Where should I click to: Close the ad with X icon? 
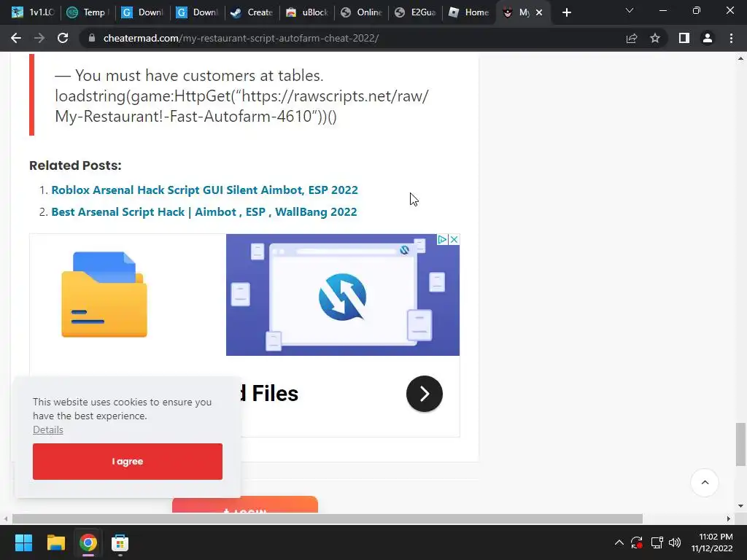click(454, 239)
